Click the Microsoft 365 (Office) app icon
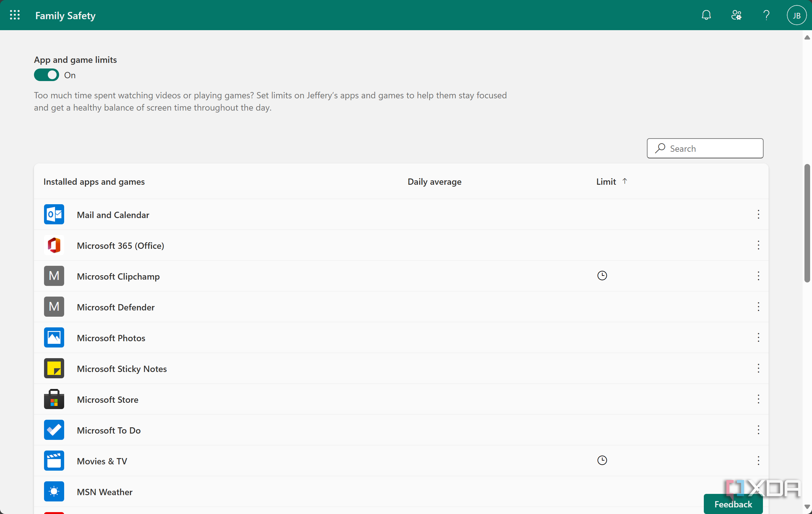This screenshot has height=514, width=812. [x=54, y=245]
